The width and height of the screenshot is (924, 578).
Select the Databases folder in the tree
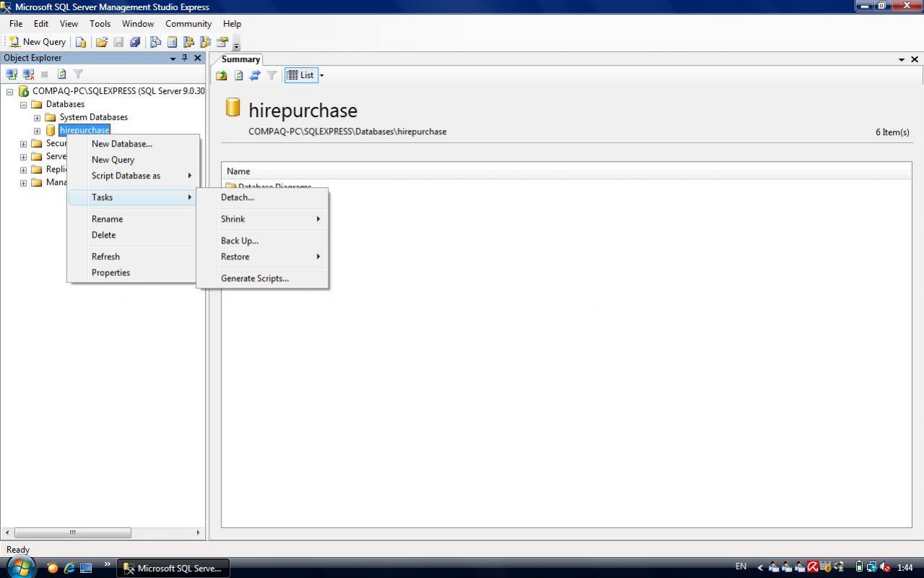65,104
